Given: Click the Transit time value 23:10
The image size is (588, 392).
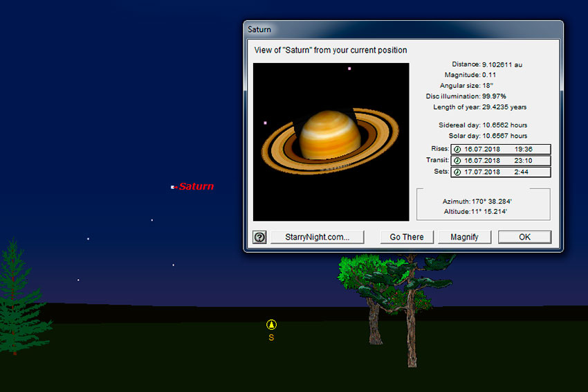Looking at the screenshot, I should [524, 160].
